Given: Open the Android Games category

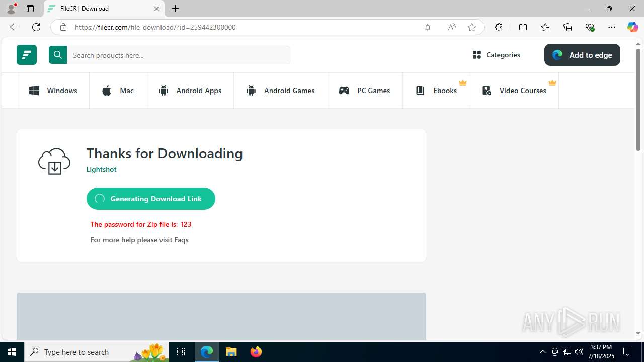Looking at the screenshot, I should [280, 90].
